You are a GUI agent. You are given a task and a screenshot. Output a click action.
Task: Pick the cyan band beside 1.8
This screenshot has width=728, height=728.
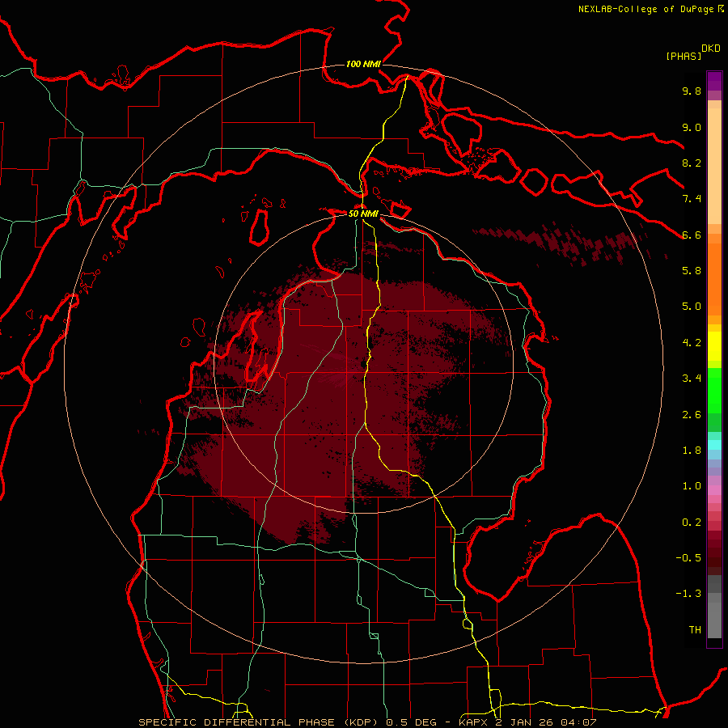pyautogui.click(x=714, y=445)
